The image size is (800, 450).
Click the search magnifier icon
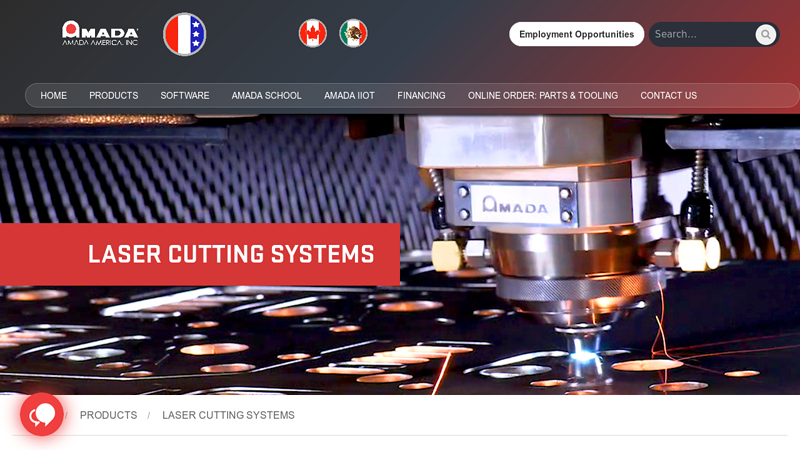[765, 34]
